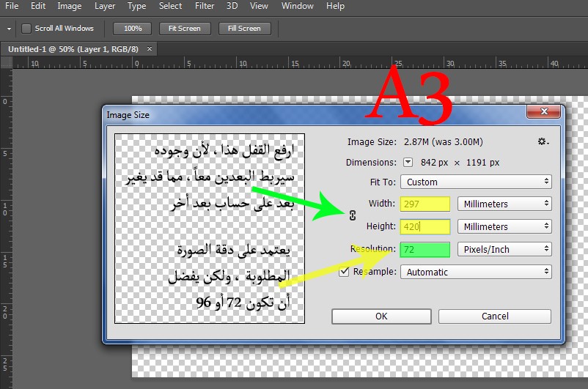Cancel the Image Size dialog

[x=495, y=316]
